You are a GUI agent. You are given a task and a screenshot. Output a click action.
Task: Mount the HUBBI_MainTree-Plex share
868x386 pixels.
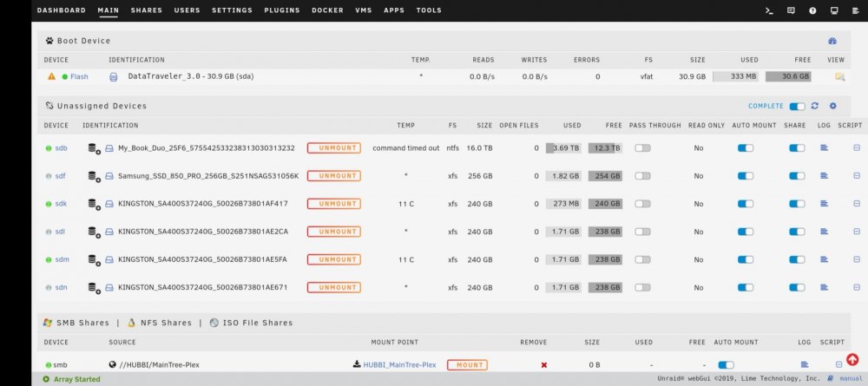[x=467, y=365]
